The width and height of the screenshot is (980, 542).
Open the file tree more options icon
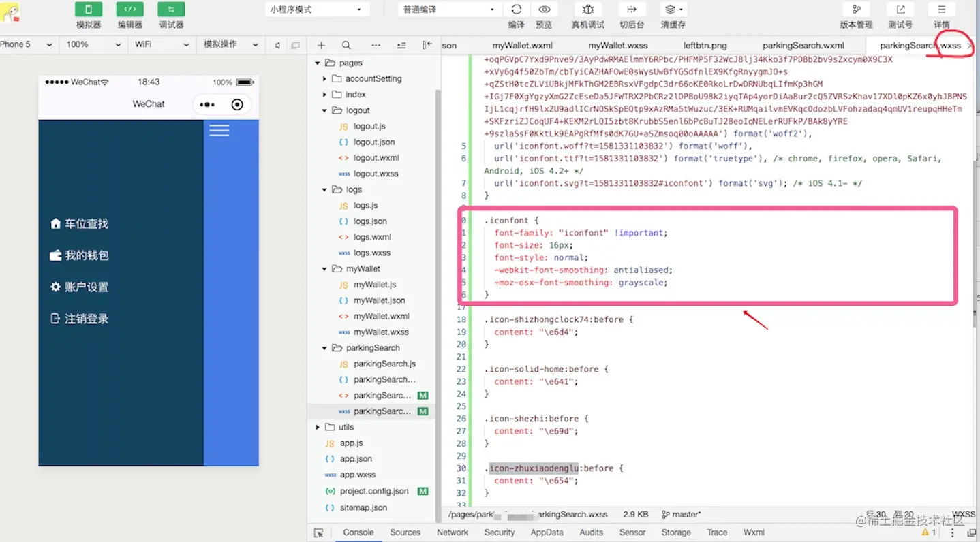click(x=376, y=45)
